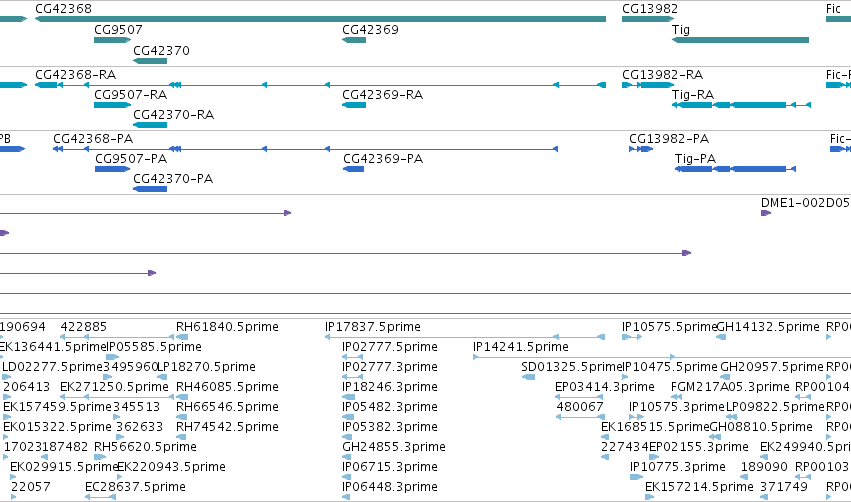Click the IP06448.3prime EST
The image size is (851, 502).
(x=346, y=498)
